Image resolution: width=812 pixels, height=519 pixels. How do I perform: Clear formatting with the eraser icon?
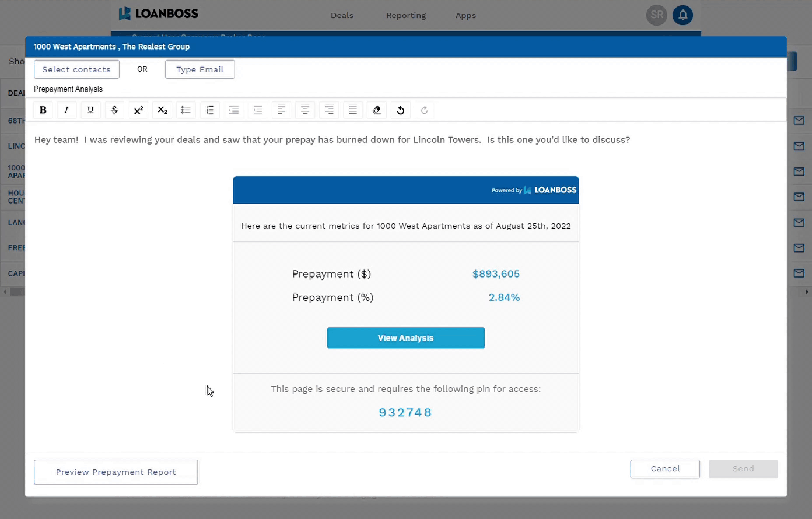[x=377, y=110]
